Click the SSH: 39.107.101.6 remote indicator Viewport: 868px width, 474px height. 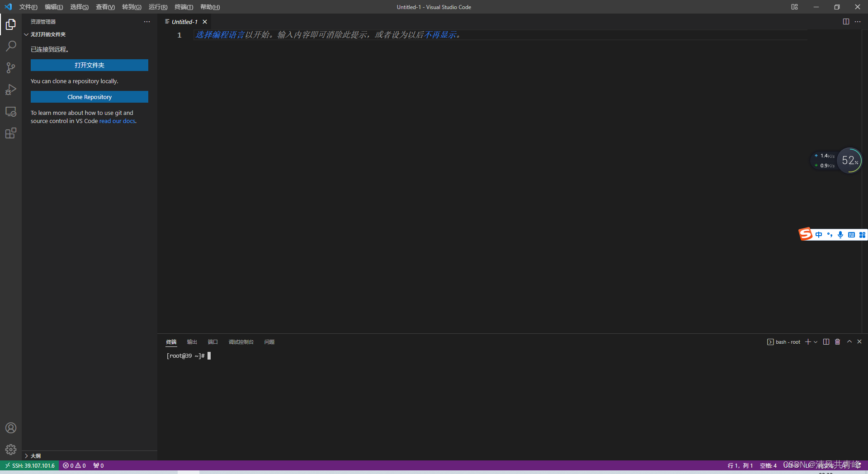(29, 465)
